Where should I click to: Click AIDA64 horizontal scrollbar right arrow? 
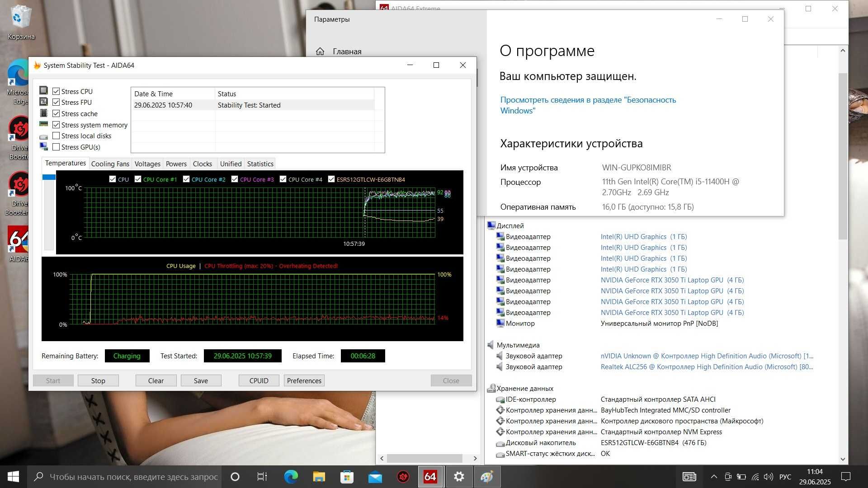[475, 458]
